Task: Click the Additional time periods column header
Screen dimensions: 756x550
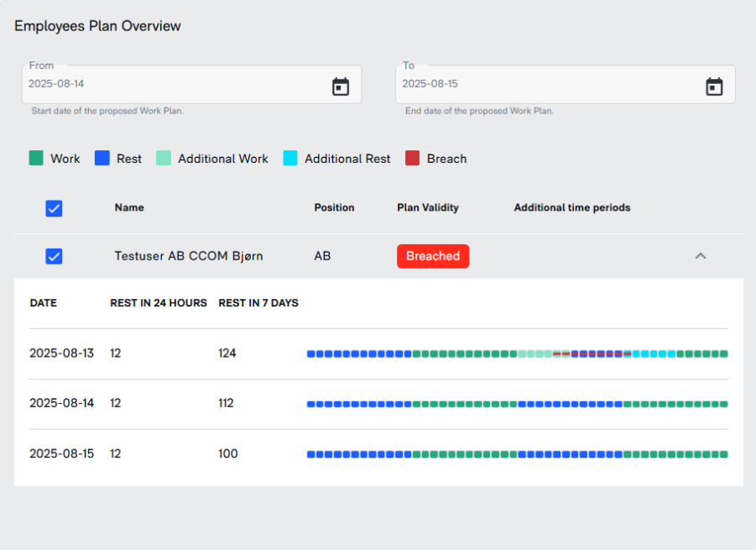Action: coord(571,207)
